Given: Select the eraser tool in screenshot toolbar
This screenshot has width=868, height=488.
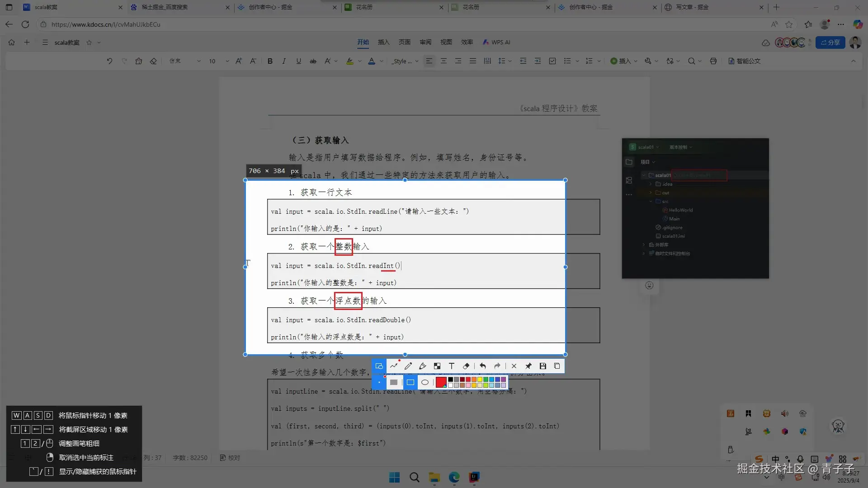Looking at the screenshot, I should (466, 366).
